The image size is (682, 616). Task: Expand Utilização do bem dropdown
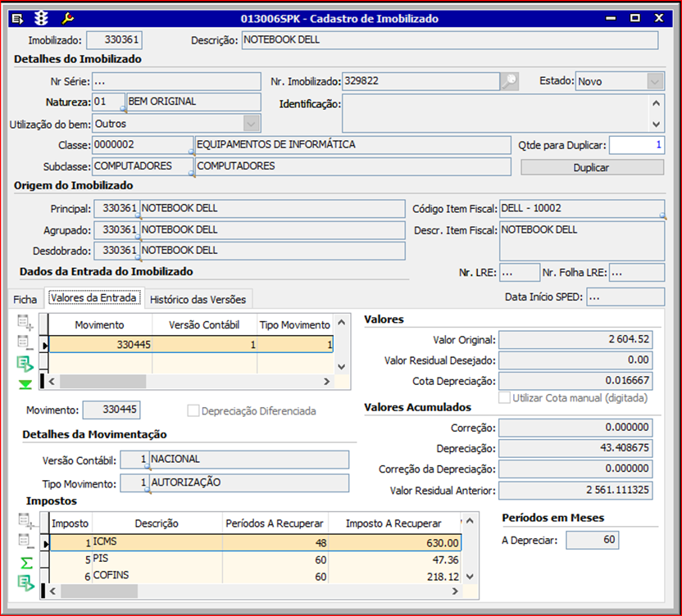pyautogui.click(x=251, y=124)
